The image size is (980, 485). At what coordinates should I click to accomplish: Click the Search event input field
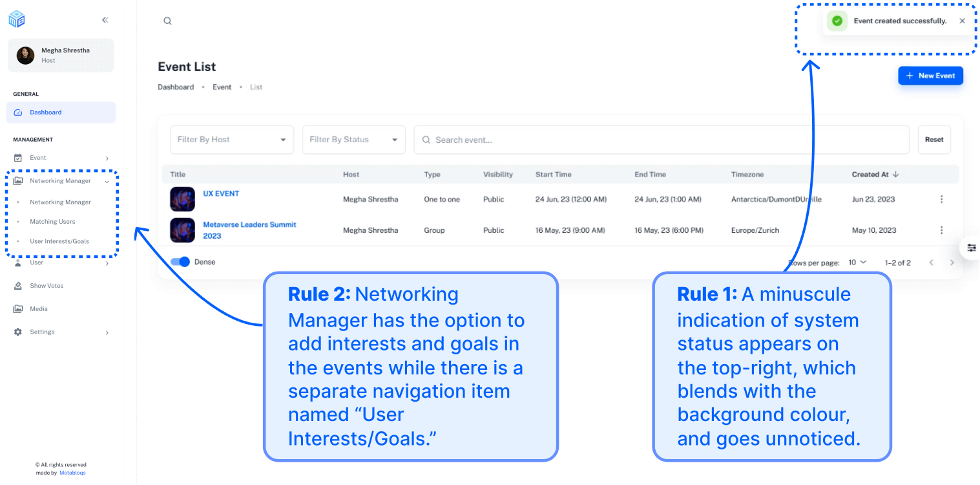click(665, 140)
